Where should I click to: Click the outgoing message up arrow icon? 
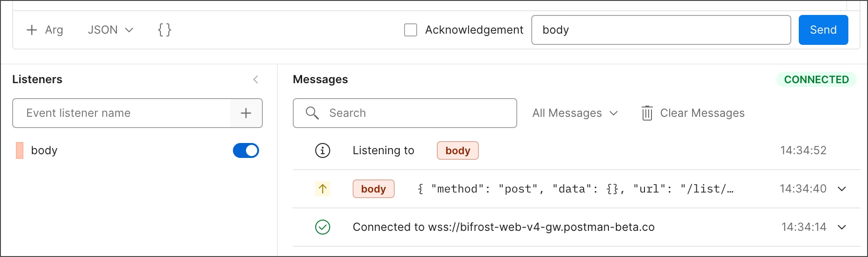click(x=323, y=189)
